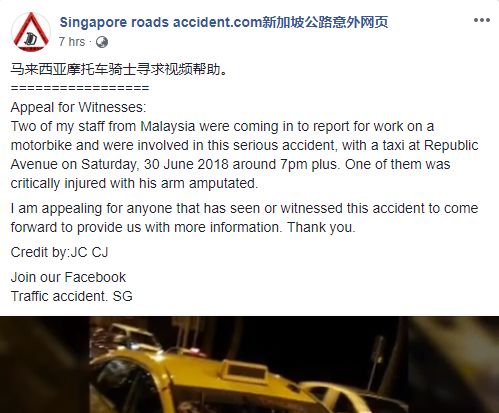Image resolution: width=499 pixels, height=413 pixels.
Task: Click the date 30 June 2018
Action: tap(186, 164)
